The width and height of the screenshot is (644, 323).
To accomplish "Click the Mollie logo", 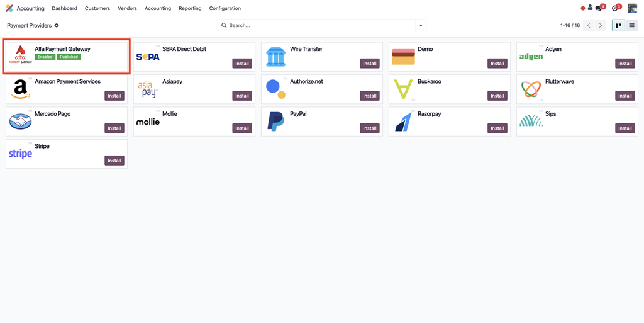I will (x=148, y=122).
